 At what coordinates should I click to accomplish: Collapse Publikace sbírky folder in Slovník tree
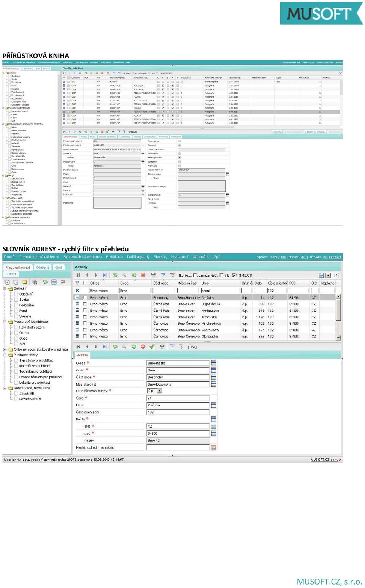pos(5,355)
